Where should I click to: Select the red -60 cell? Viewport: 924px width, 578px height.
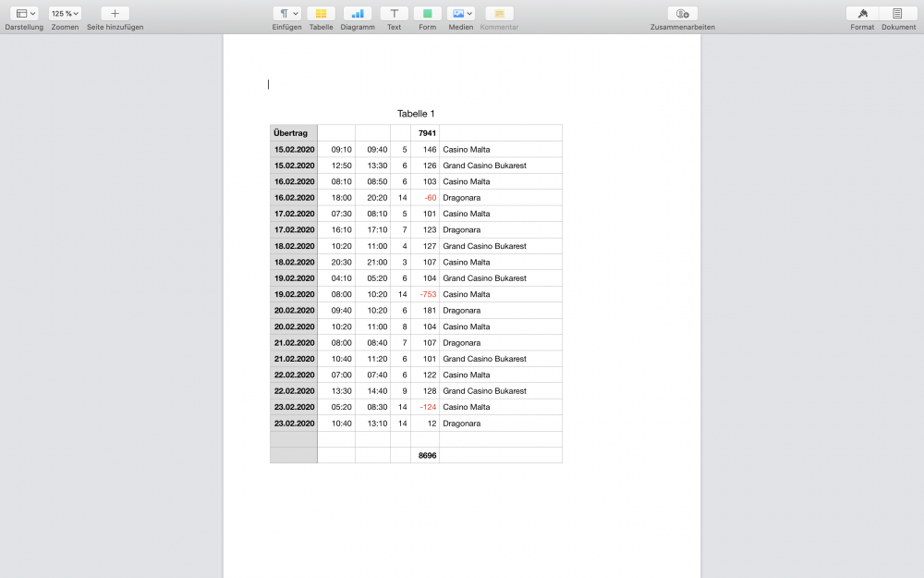(x=425, y=198)
